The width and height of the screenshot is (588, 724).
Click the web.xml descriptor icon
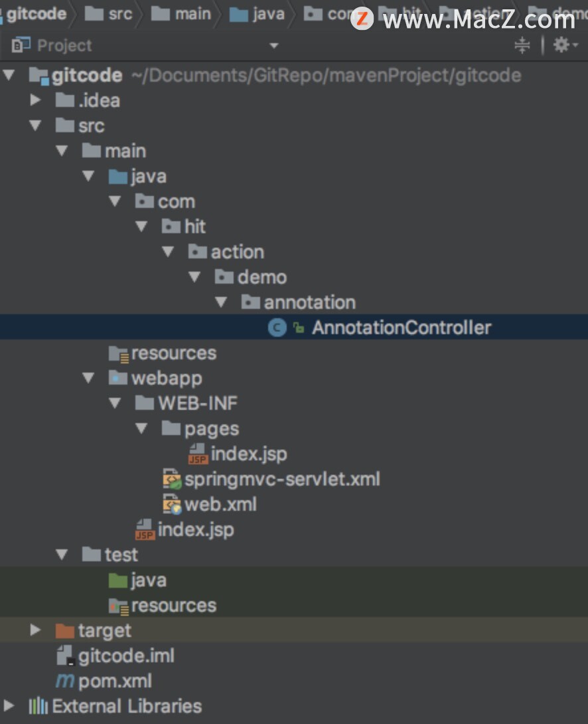click(x=172, y=504)
